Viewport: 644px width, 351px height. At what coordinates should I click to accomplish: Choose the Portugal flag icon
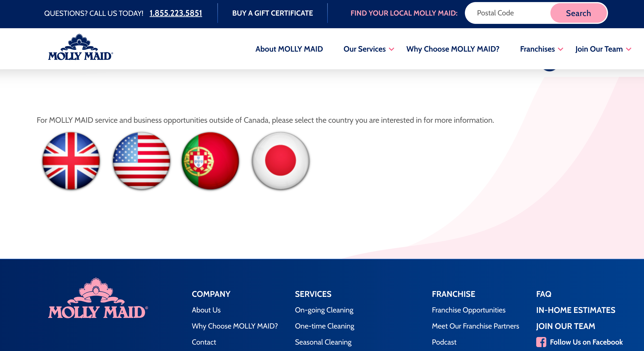210,161
